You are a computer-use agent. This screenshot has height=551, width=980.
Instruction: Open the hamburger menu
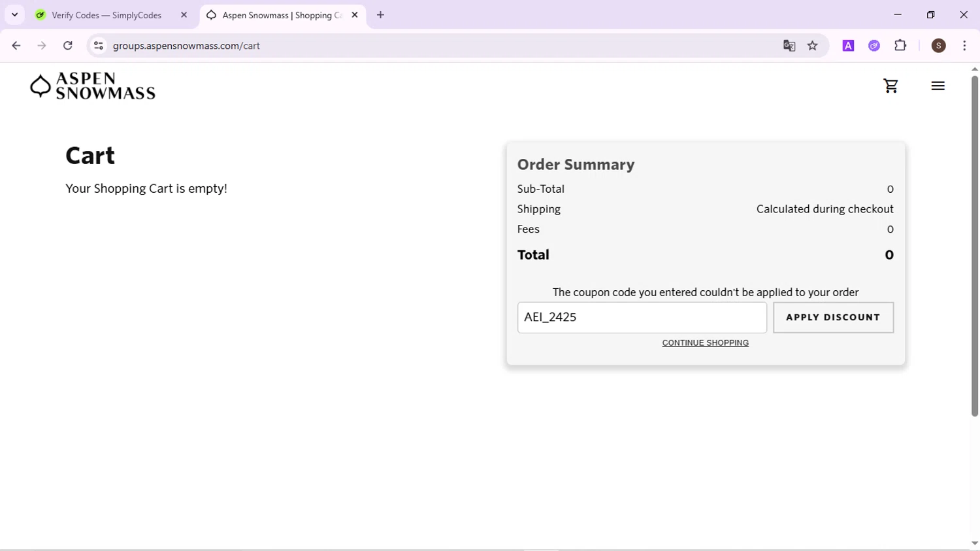(x=938, y=86)
